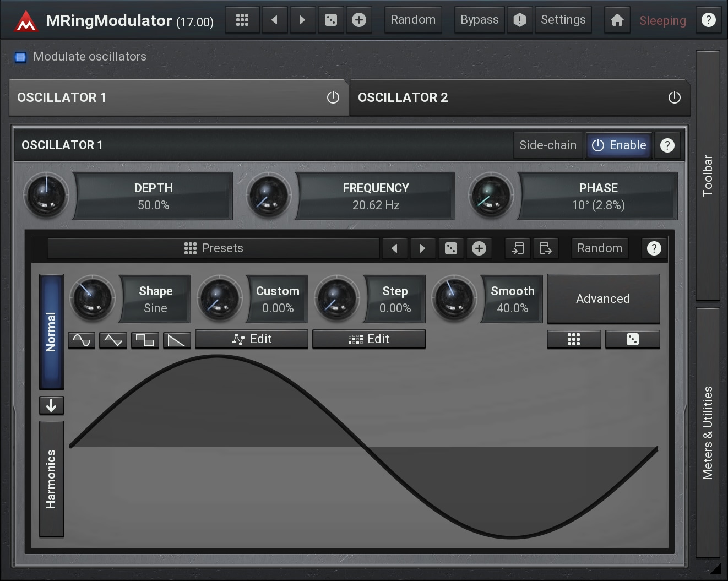Click the Advanced button
Viewport: 728px width, 581px height.
(x=603, y=298)
